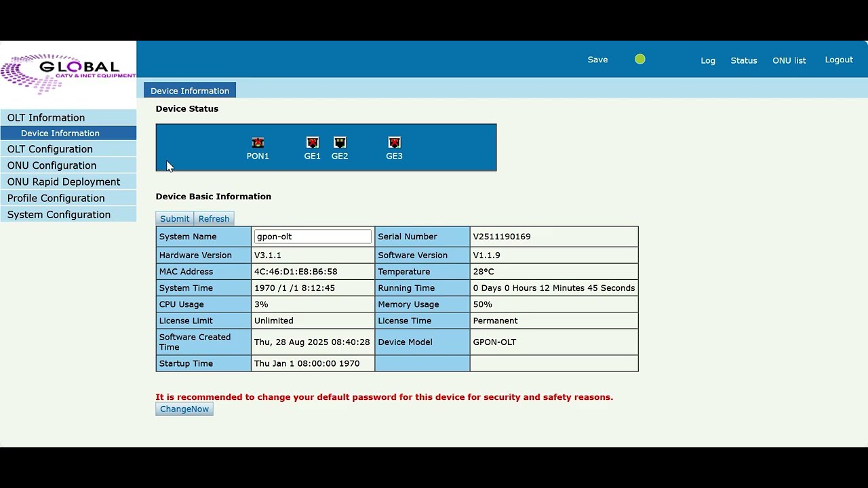
Task: Click the Refresh button
Action: click(x=214, y=219)
